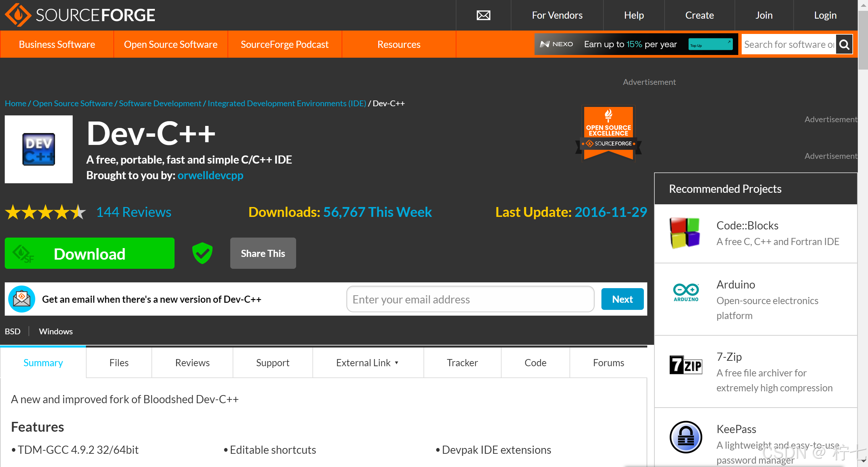Click the search magnifier icon button
This screenshot has width=868, height=467.
tap(844, 44)
